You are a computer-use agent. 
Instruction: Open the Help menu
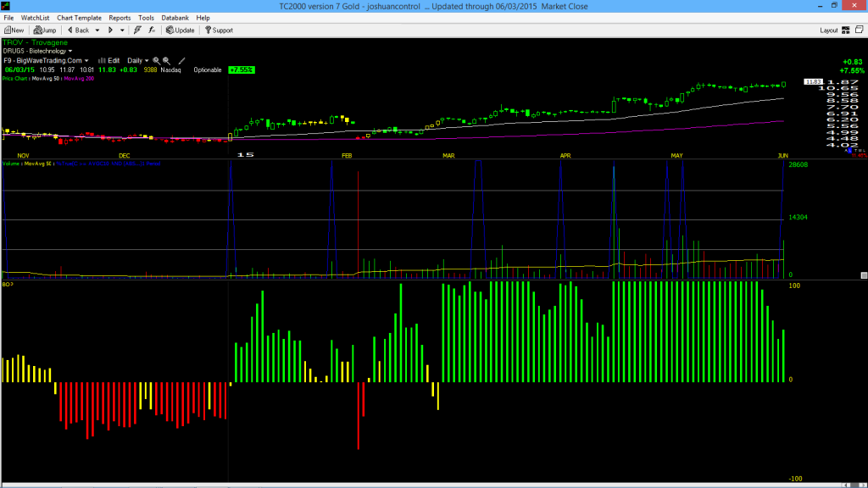pos(203,18)
